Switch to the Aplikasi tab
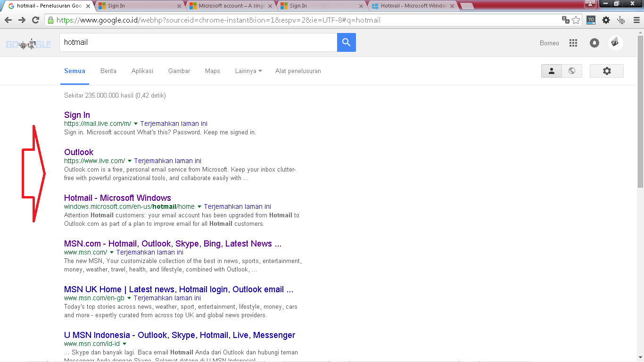The width and height of the screenshot is (644, 362). pyautogui.click(x=142, y=71)
